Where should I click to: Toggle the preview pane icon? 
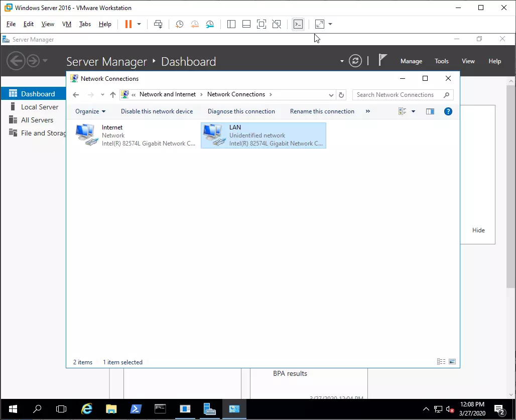click(x=430, y=111)
